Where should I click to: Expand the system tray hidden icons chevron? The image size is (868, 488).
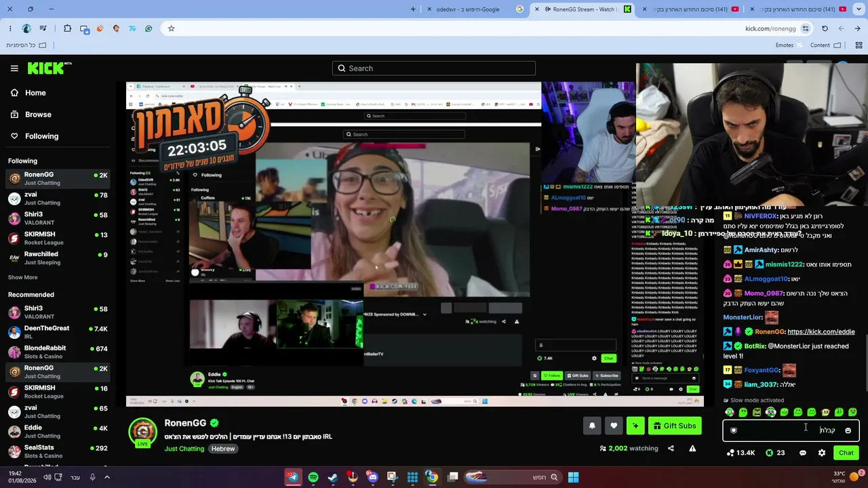(x=106, y=477)
